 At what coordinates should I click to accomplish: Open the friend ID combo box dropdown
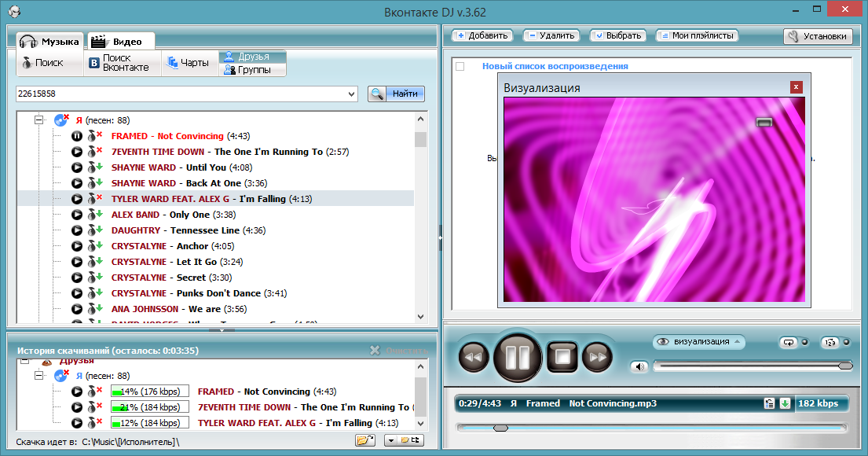[351, 94]
